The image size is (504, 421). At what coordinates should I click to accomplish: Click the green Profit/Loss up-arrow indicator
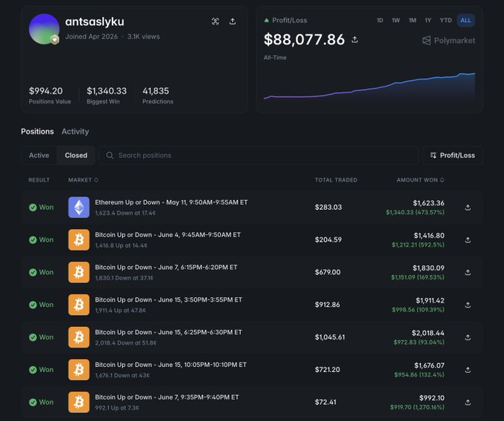pyautogui.click(x=266, y=20)
